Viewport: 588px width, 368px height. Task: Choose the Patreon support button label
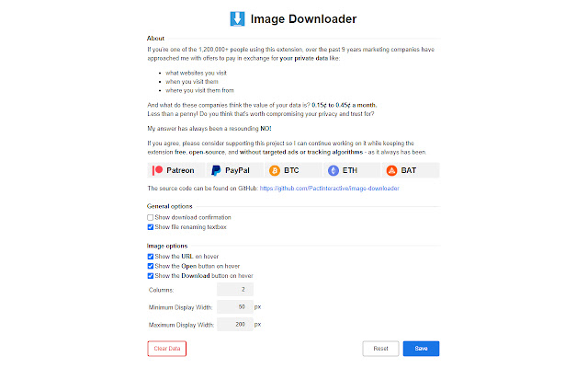(x=180, y=170)
